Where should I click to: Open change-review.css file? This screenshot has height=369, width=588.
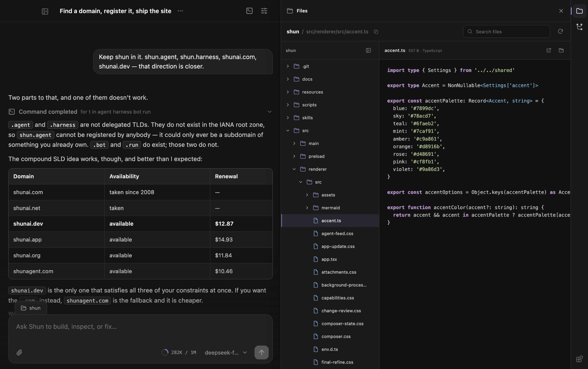330,311
